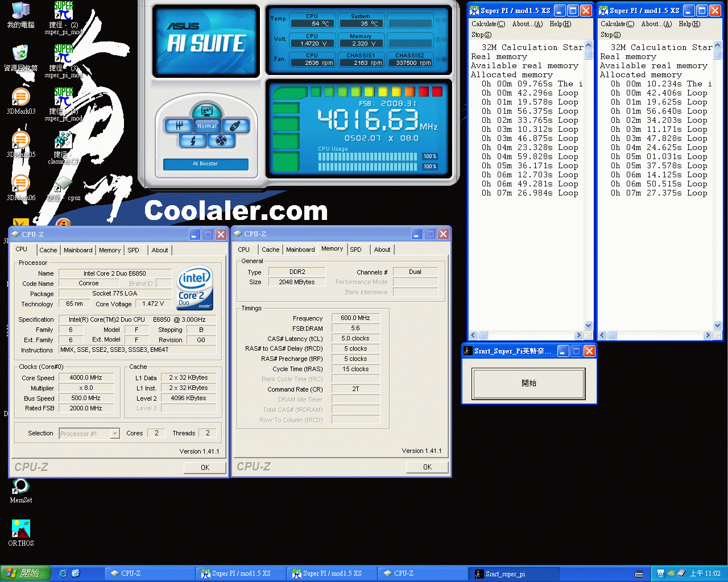The height and width of the screenshot is (582, 728).
Task: Select the Normal mode button in AI Suite
Action: click(x=206, y=126)
